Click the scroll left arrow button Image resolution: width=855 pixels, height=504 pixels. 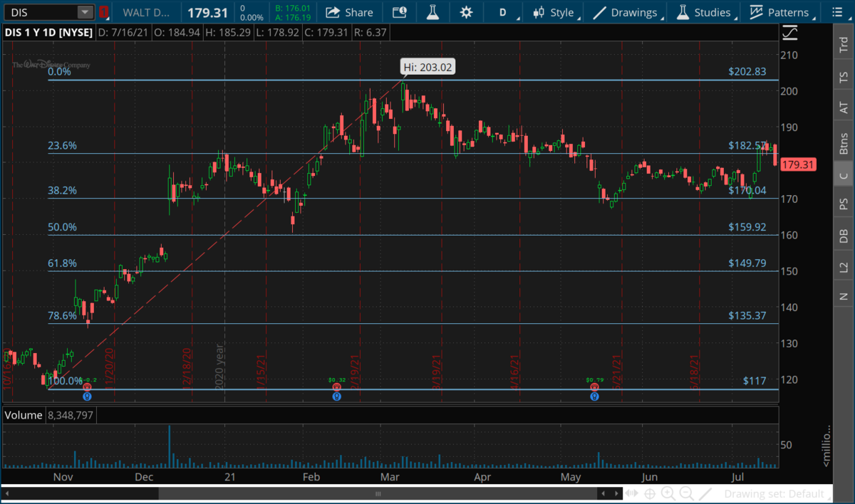pyautogui.click(x=603, y=493)
